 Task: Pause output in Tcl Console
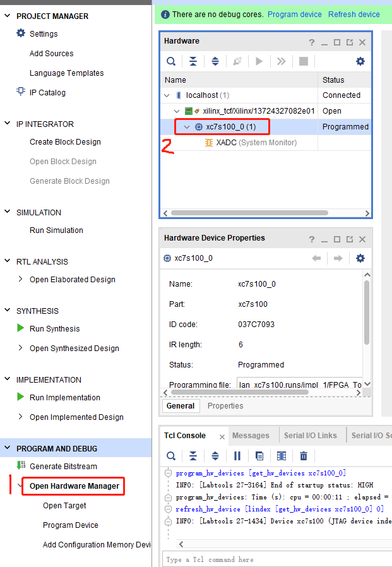tap(237, 456)
